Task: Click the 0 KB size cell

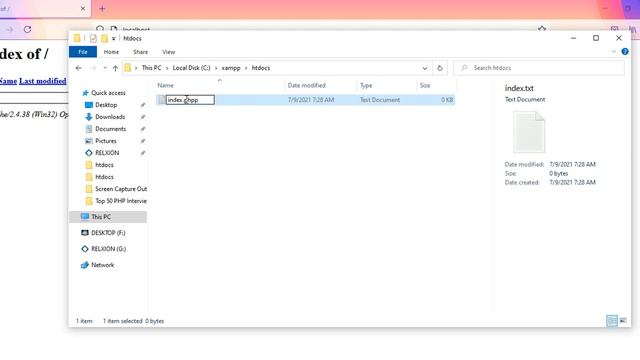Action: [x=447, y=100]
